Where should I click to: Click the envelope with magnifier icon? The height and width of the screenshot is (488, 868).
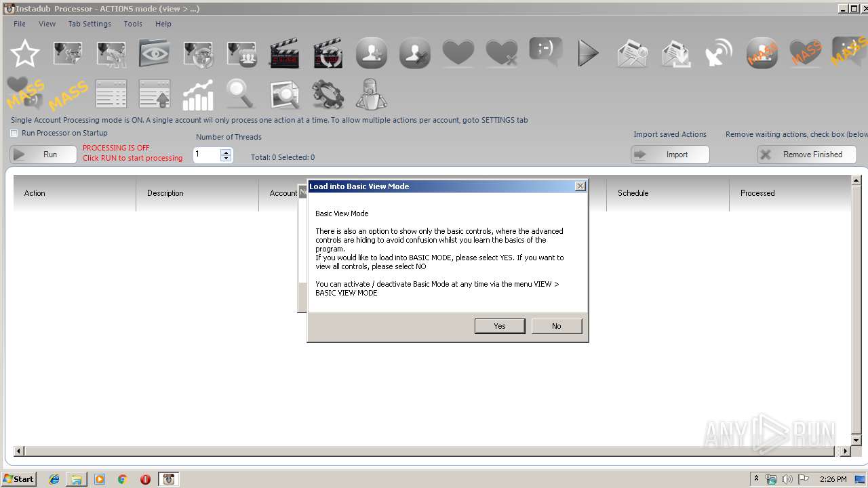632,53
